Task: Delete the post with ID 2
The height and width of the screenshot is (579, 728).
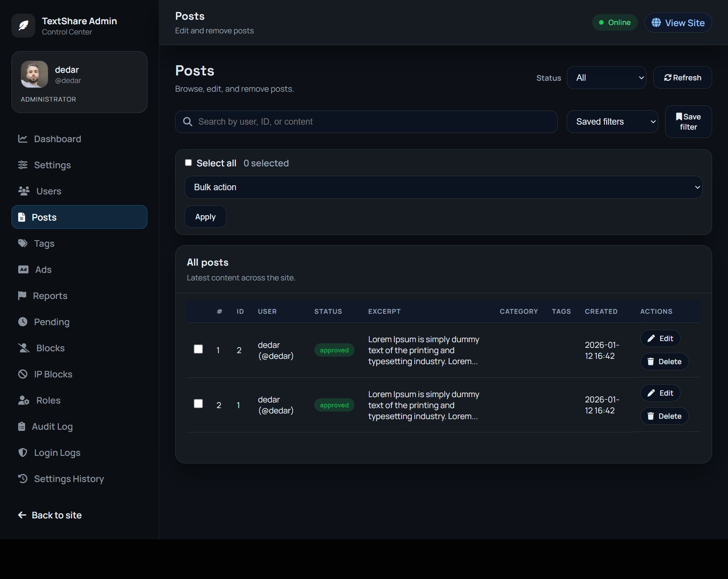Action: pyautogui.click(x=664, y=361)
